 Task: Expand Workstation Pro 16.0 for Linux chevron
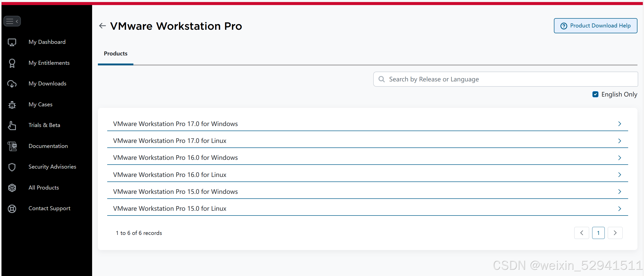click(620, 175)
